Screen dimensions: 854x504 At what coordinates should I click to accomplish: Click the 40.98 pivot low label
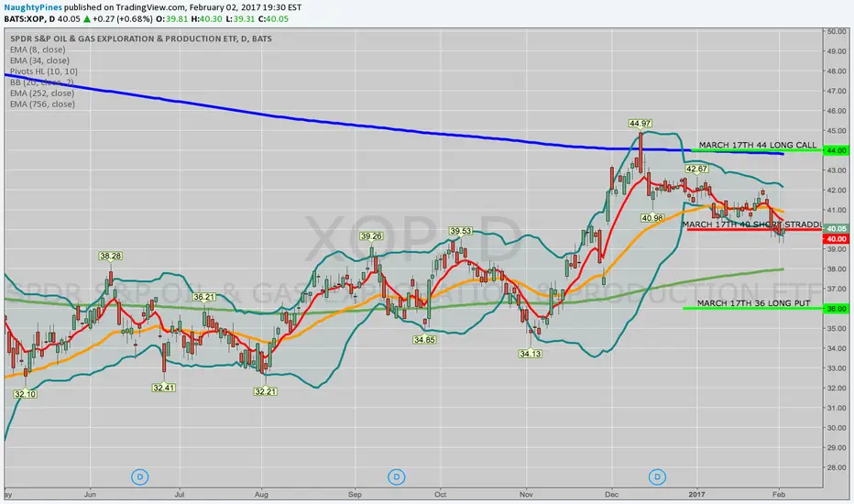[651, 218]
